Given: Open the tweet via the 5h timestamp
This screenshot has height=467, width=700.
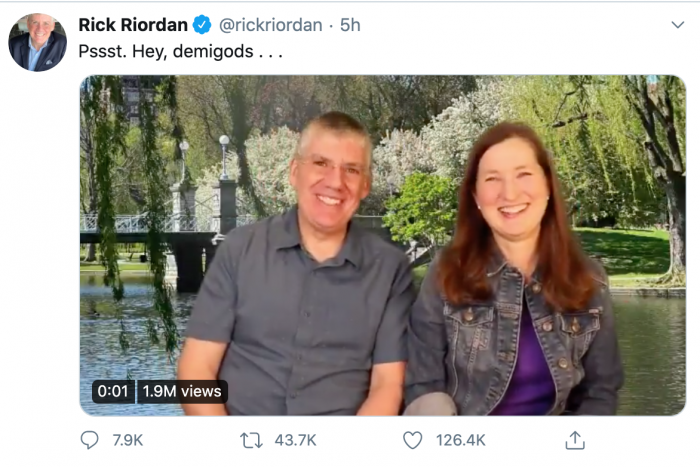Looking at the screenshot, I should [x=350, y=25].
